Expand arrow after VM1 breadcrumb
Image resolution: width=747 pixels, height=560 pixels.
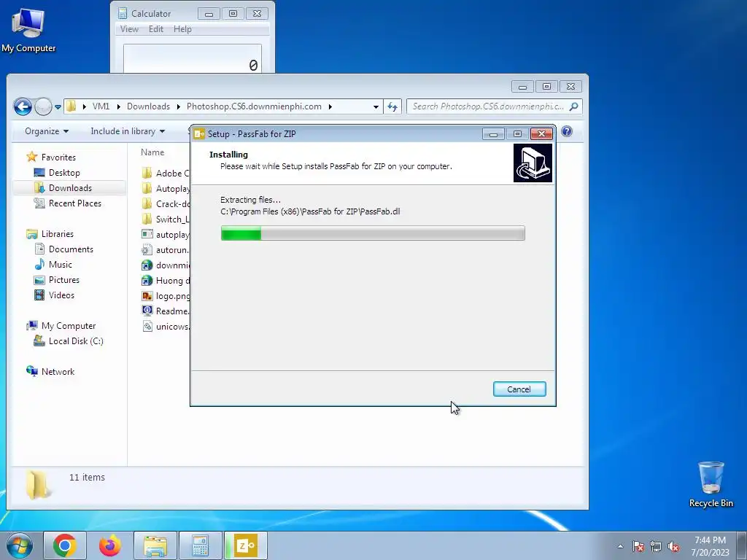click(119, 106)
